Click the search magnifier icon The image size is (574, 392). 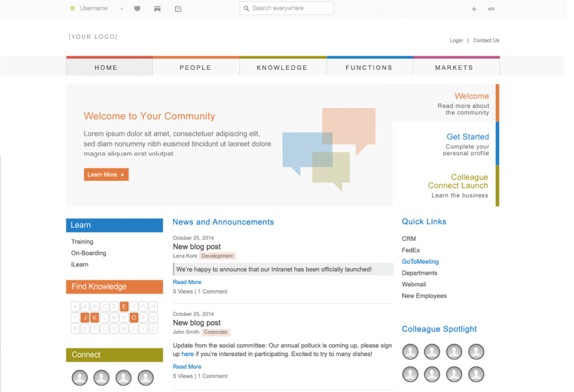(246, 8)
